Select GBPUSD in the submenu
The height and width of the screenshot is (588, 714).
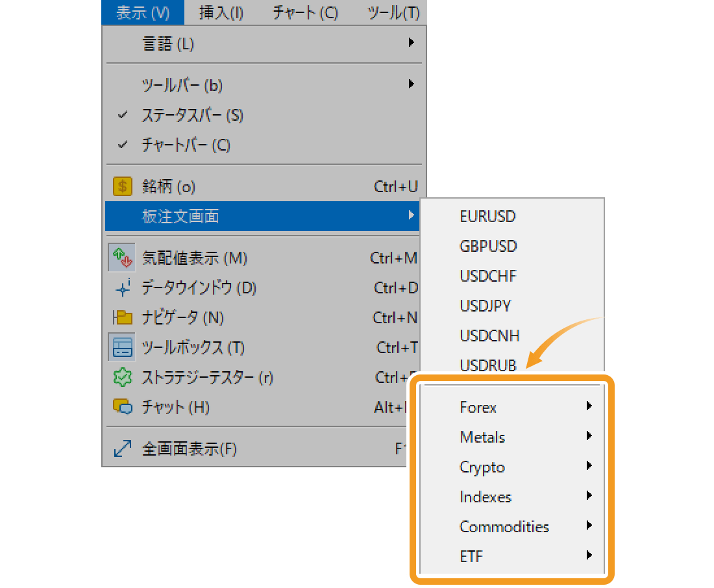point(512,246)
